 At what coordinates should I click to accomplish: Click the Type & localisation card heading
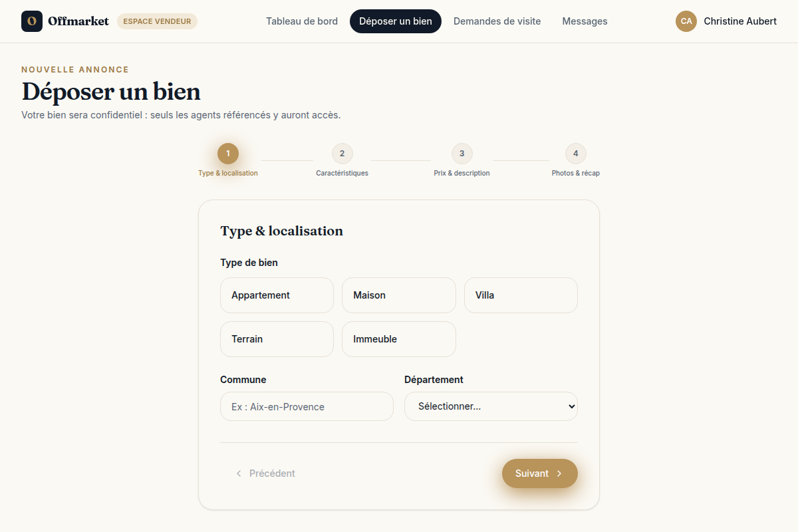click(x=282, y=231)
